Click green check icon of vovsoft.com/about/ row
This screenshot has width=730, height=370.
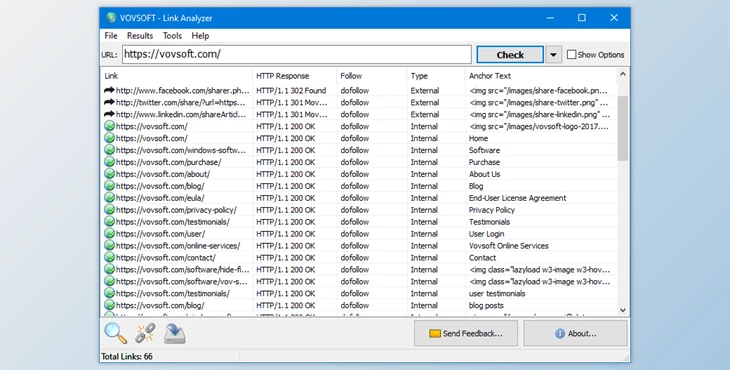click(109, 174)
